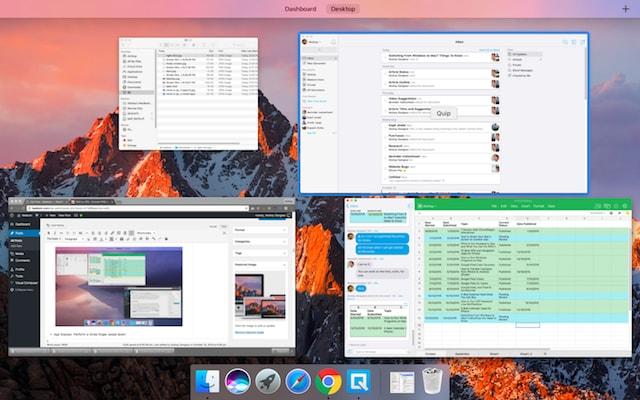Open Launchpad rocket icon in Dock
Image resolution: width=640 pixels, height=400 pixels.
268,382
